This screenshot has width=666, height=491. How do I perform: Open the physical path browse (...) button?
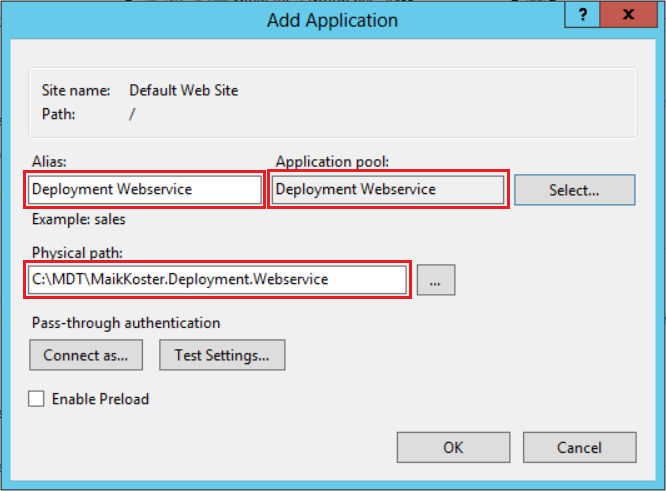click(x=436, y=281)
